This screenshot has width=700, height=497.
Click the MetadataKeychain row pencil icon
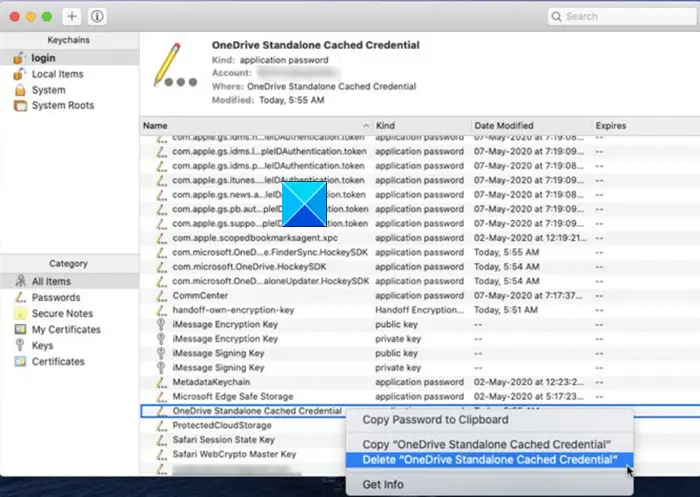pyautogui.click(x=161, y=382)
